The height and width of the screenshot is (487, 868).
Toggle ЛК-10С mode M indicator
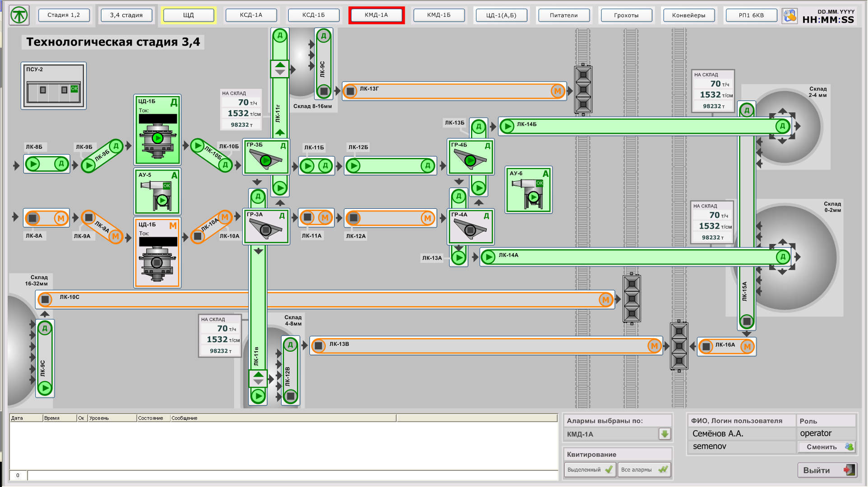[605, 300]
